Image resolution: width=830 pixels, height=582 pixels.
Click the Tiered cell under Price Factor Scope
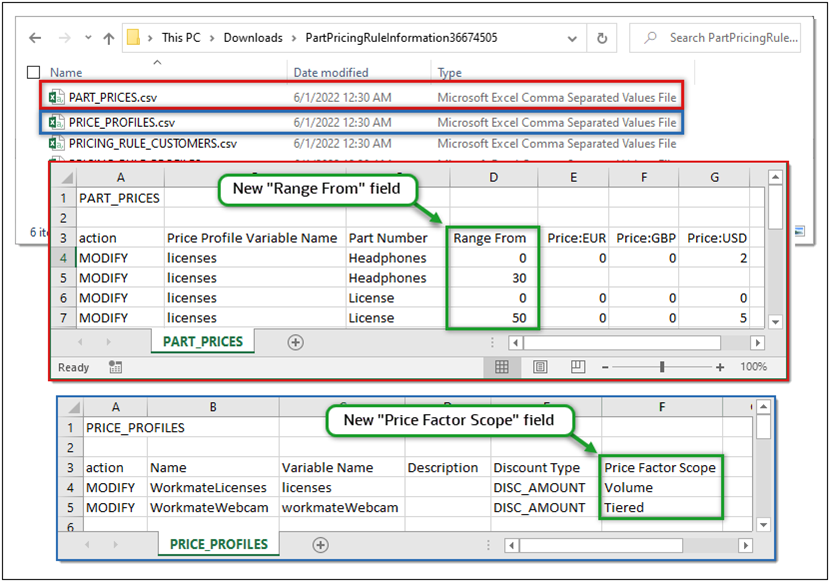661,507
